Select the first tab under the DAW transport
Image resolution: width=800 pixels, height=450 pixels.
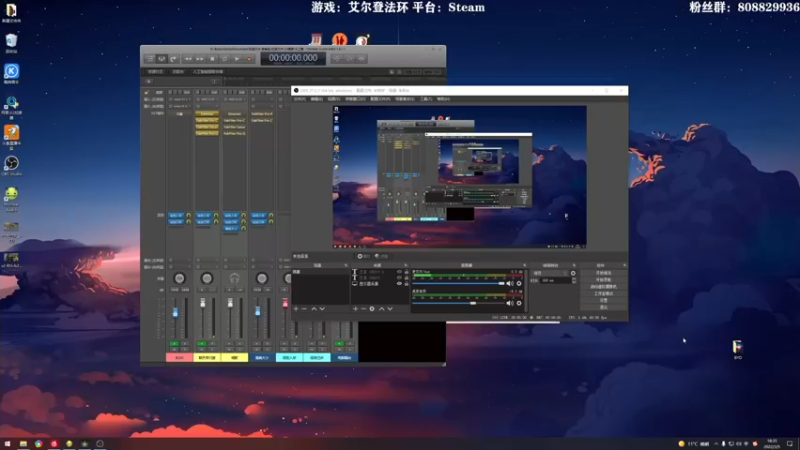tap(155, 72)
